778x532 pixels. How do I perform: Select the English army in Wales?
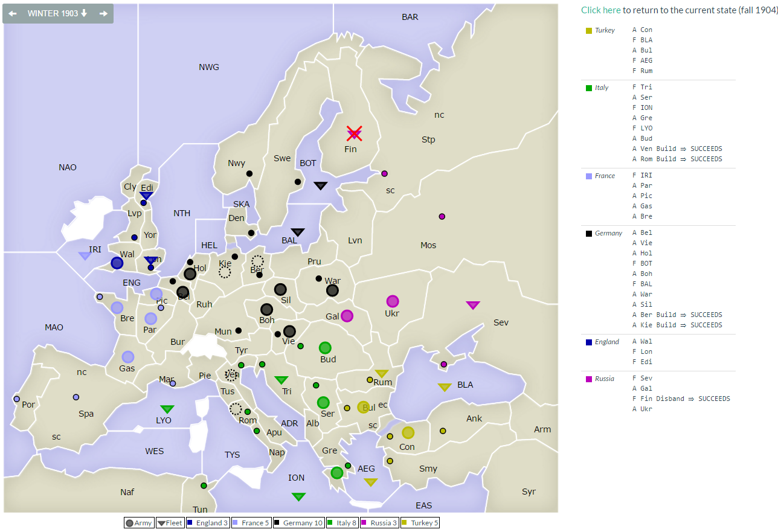coord(117,263)
